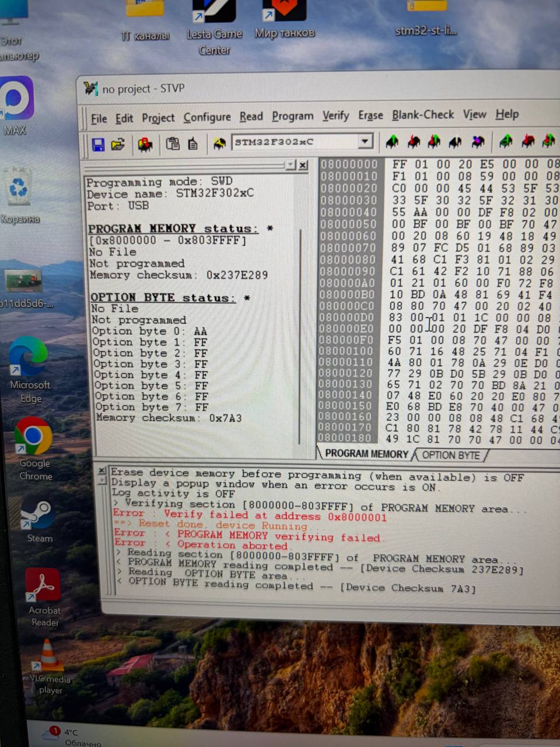Switch to the OPTION BYTE tab

pos(450,455)
